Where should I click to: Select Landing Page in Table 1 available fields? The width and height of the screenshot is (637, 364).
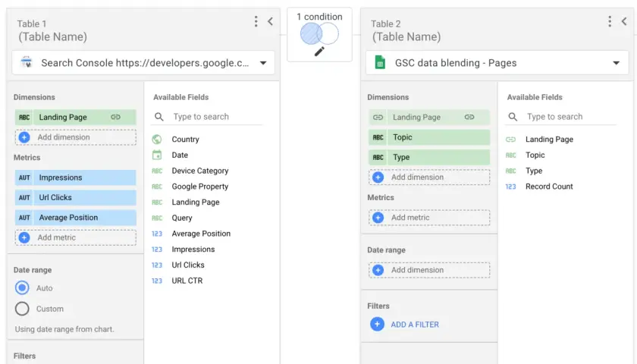pos(196,202)
